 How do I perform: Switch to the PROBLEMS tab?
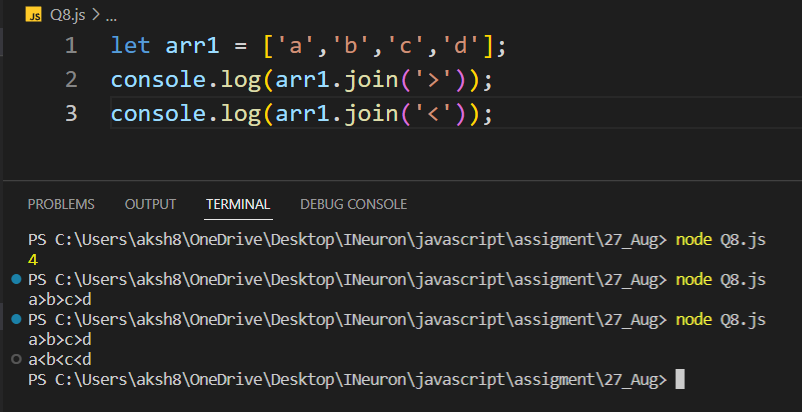(x=61, y=204)
